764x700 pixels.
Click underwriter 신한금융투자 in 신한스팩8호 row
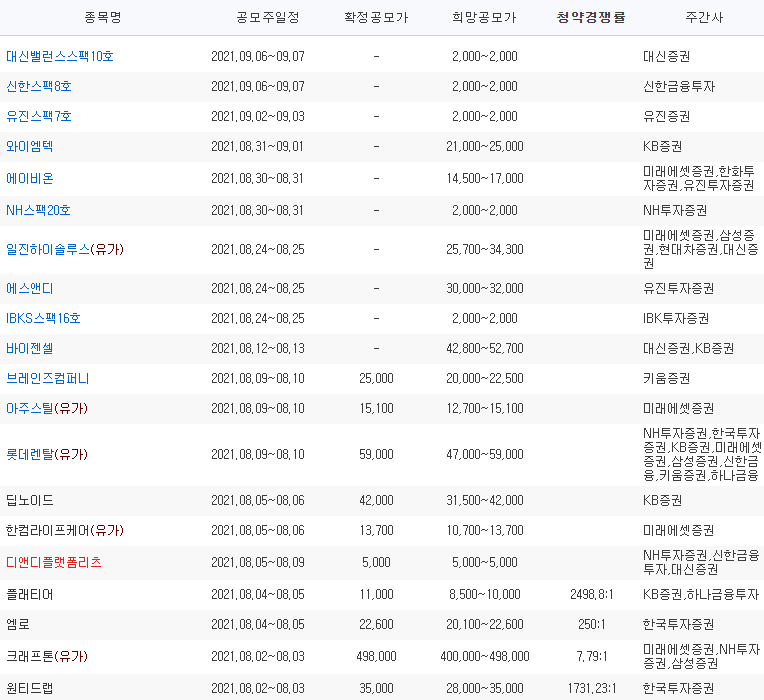click(679, 87)
